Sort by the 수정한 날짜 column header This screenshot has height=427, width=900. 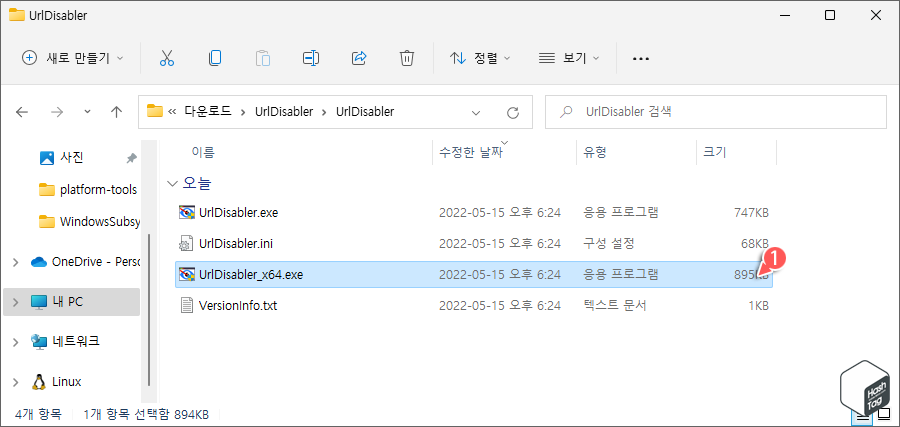tap(471, 152)
